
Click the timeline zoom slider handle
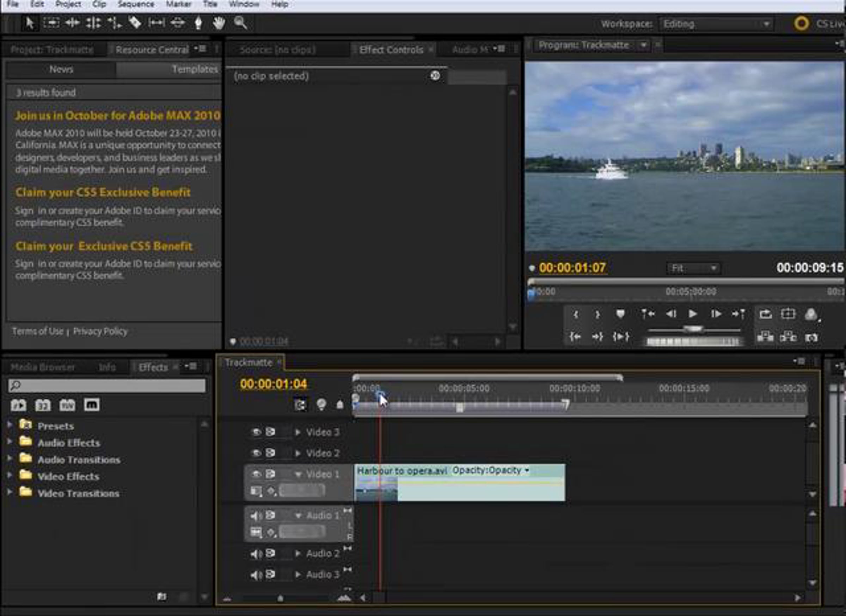click(x=280, y=598)
